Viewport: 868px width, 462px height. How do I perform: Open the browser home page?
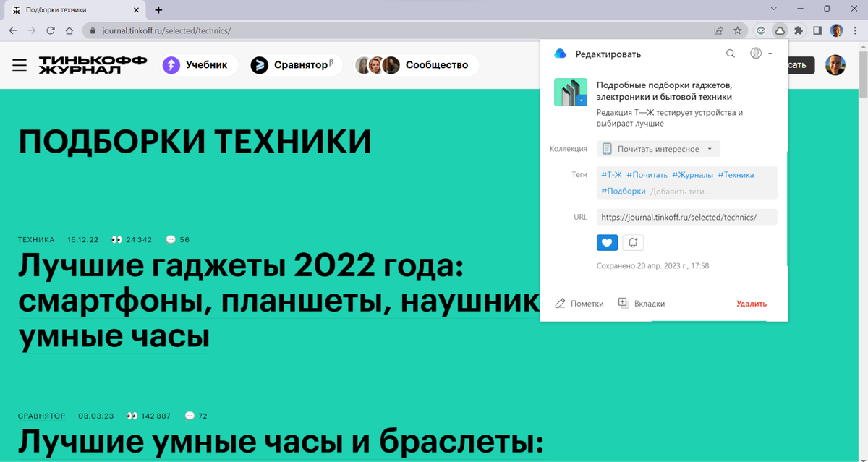tap(69, 30)
